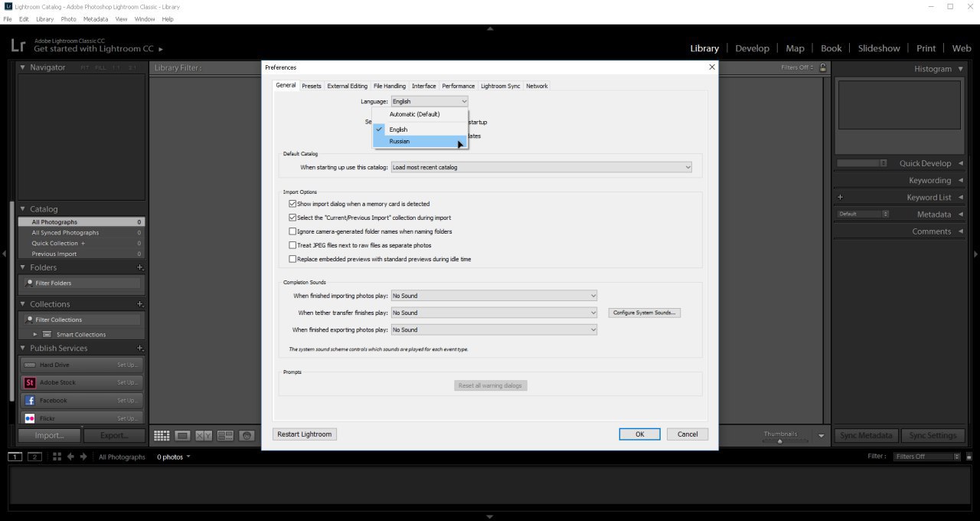Viewport: 980px width, 521px height.
Task: Click the Flickr publish service icon
Action: pos(30,418)
